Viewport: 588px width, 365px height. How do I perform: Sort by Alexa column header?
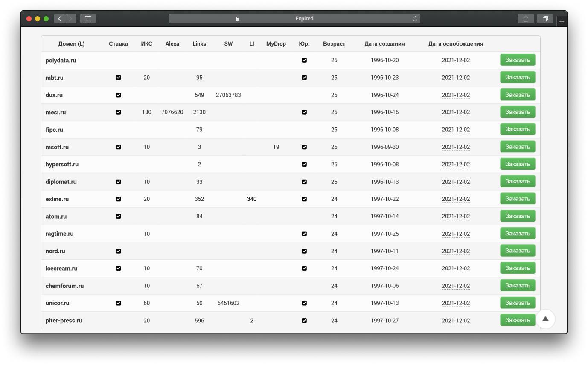(172, 44)
